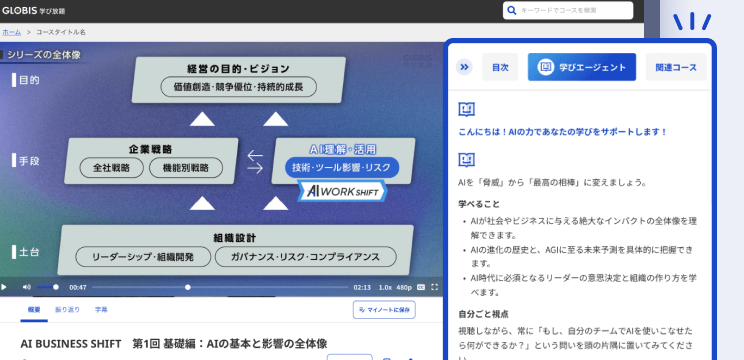Click the 学べること heading in agent panel
This screenshot has width=744, height=360.
(479, 204)
